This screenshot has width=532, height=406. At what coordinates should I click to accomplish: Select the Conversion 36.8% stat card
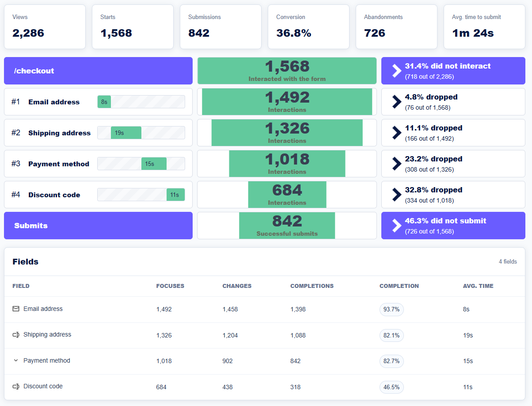(308, 27)
